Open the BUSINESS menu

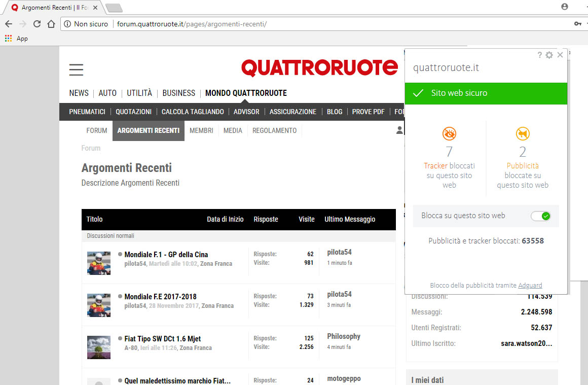click(x=178, y=93)
